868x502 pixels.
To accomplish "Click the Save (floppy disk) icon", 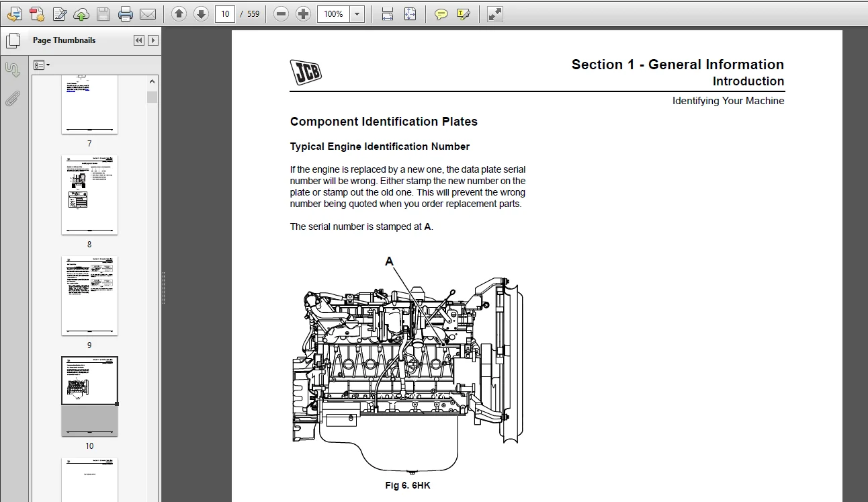I will point(103,13).
